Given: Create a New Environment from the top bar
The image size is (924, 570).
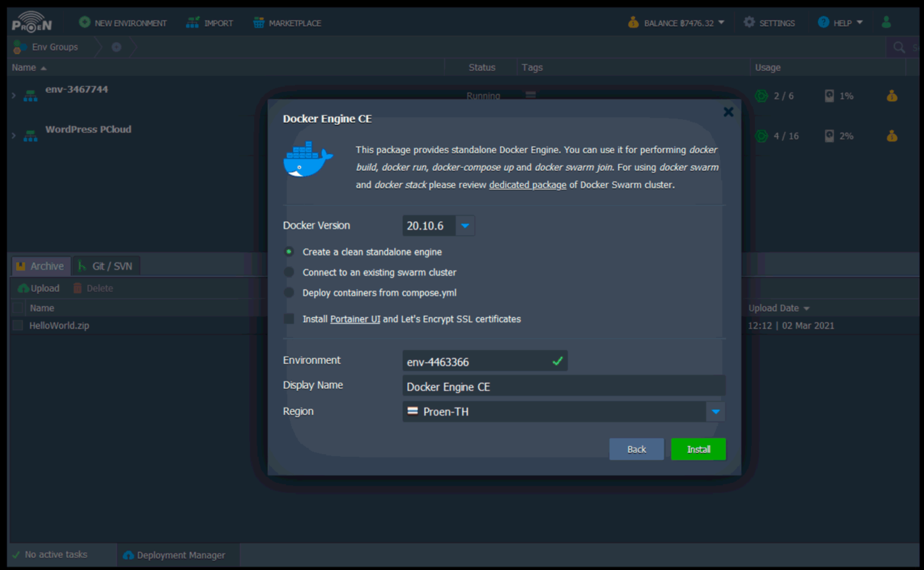Looking at the screenshot, I should 122,23.
